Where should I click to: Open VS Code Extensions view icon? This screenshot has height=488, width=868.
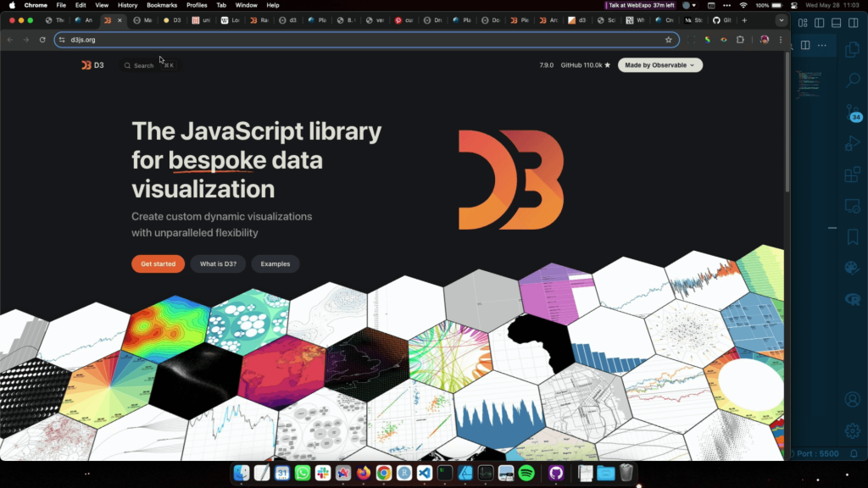tap(853, 175)
